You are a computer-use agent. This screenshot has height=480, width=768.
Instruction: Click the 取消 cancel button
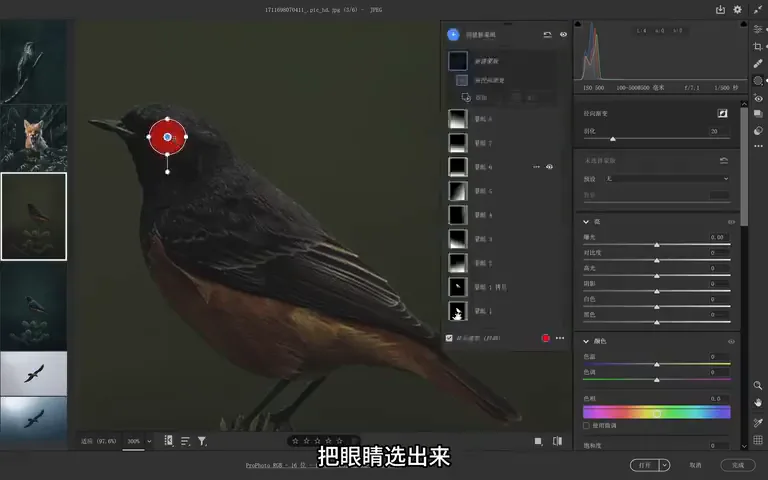point(696,465)
